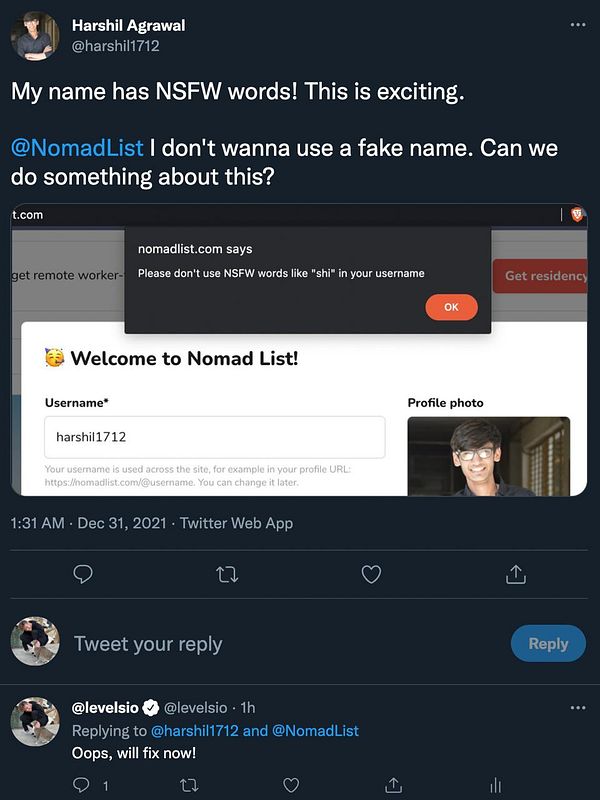This screenshot has width=600, height=800.
Task: Retweet @levelsio's "Oops, will fix now!" reply
Action: click(187, 785)
